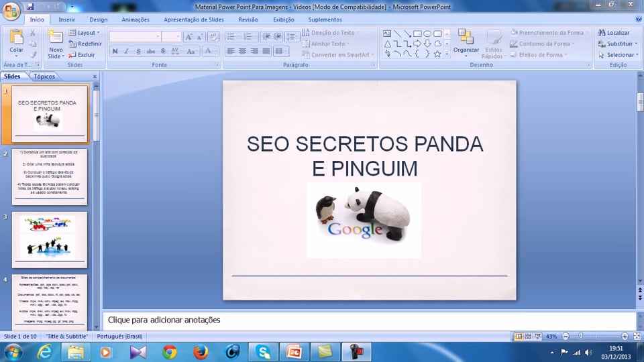Select slide 3 thumbnail

[50, 239]
